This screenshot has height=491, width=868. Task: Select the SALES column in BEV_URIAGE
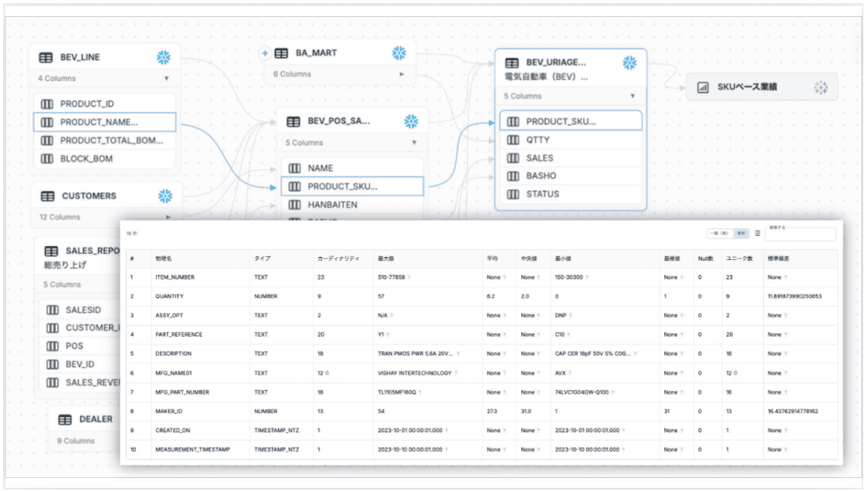point(539,157)
